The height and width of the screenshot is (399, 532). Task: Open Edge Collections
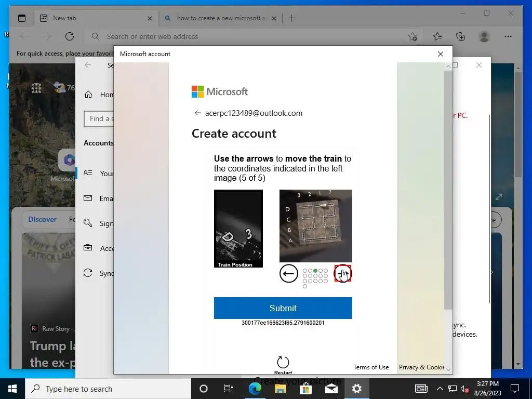click(460, 36)
